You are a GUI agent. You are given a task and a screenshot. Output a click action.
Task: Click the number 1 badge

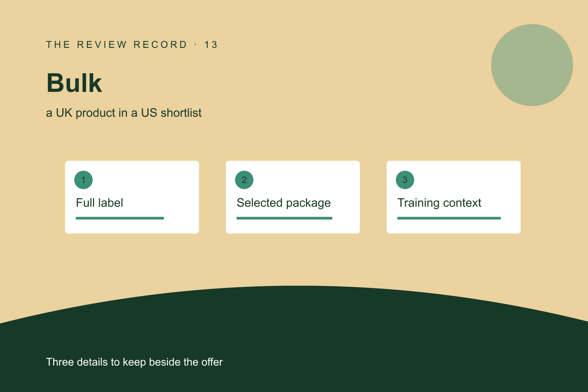coord(83,180)
